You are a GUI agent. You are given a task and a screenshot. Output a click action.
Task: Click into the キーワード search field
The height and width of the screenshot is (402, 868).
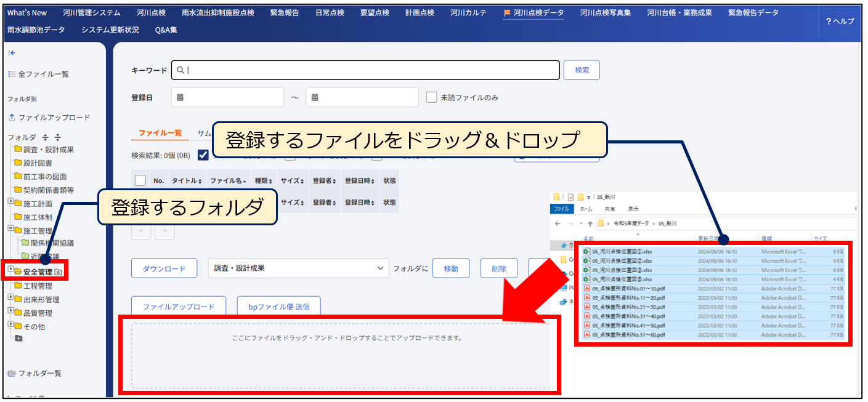(365, 70)
